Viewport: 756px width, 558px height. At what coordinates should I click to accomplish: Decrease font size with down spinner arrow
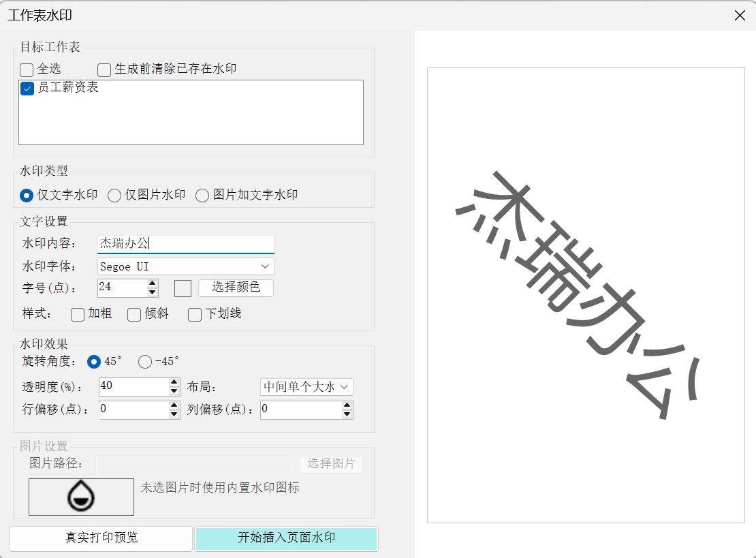[153, 292]
